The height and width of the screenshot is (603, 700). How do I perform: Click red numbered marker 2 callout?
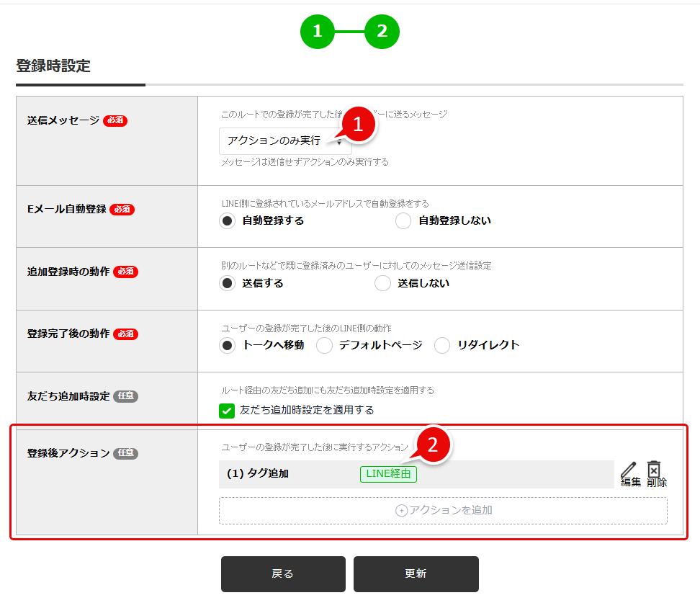(x=431, y=445)
